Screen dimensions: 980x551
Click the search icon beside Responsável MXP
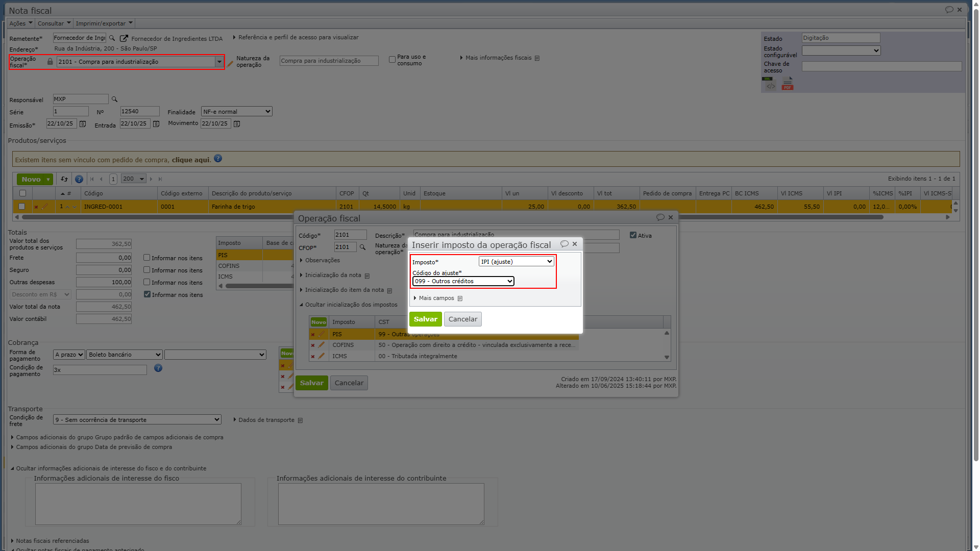(x=115, y=99)
